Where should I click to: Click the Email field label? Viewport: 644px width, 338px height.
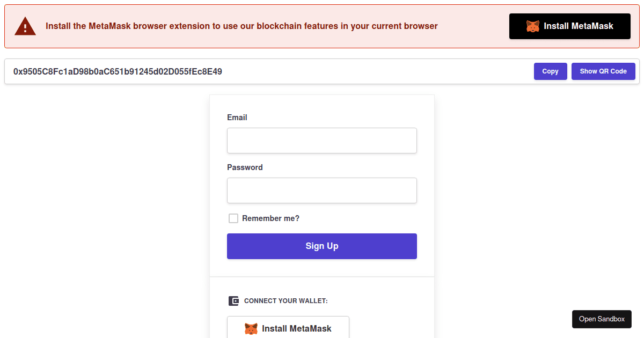coord(237,117)
